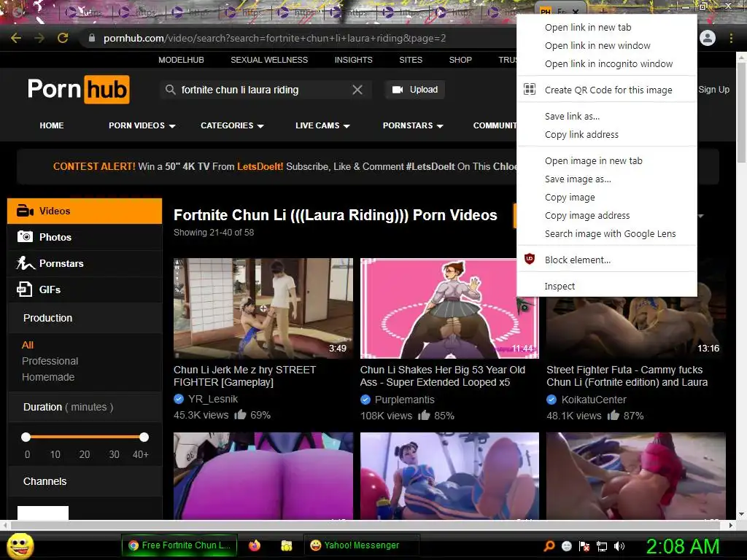This screenshot has width=747, height=560.
Task: Open the Yahoo! Messenger taskbar button
Action: tap(362, 545)
